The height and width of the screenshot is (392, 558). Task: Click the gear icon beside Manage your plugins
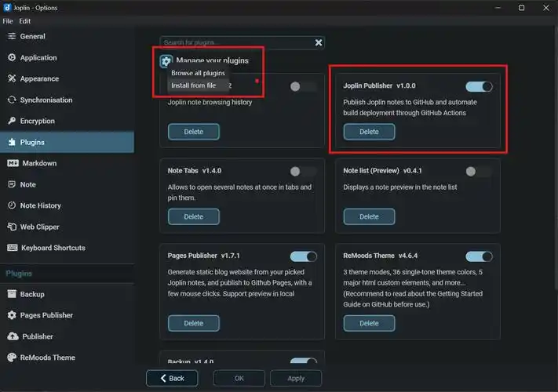(166, 61)
